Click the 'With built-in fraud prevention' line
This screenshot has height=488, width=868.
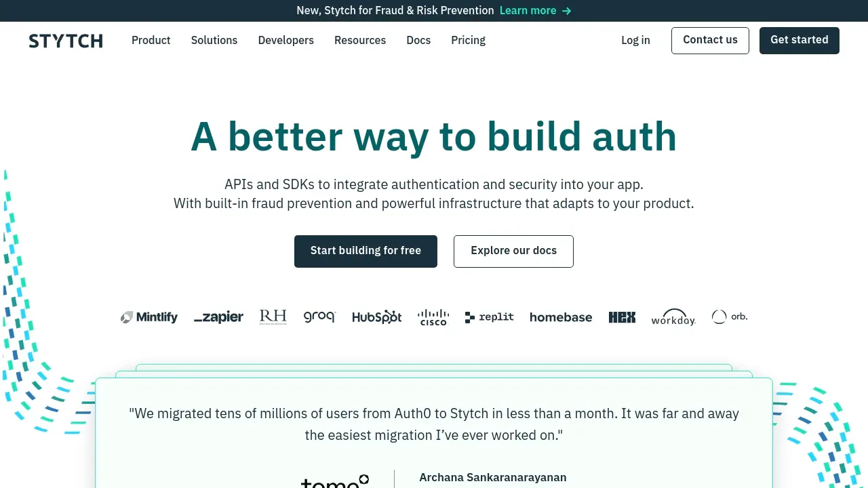[x=434, y=203]
